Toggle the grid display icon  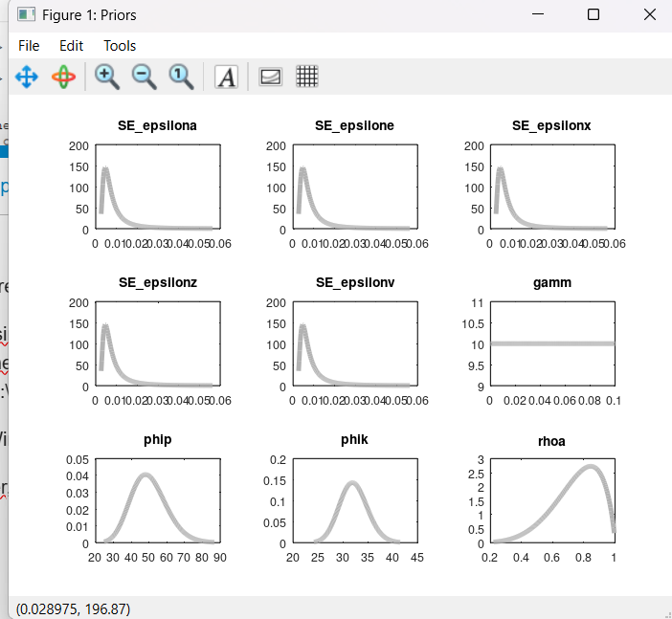coord(306,77)
